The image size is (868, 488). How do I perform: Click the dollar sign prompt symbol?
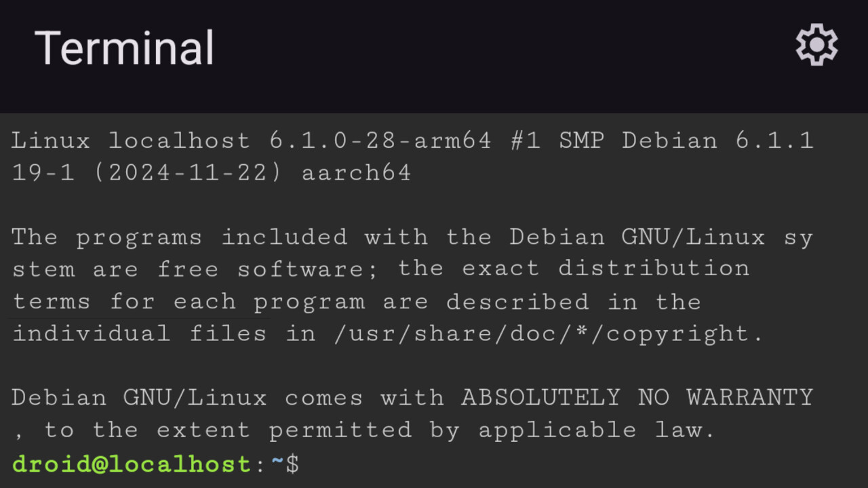(x=292, y=464)
